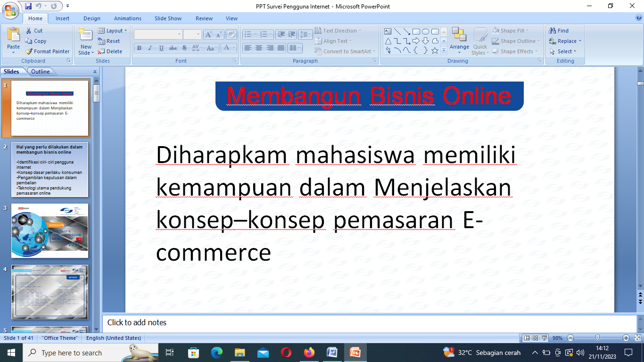Open Microsoft PowerPoint Help icon
Image resolution: width=644 pixels, height=362 pixels.
click(x=639, y=18)
